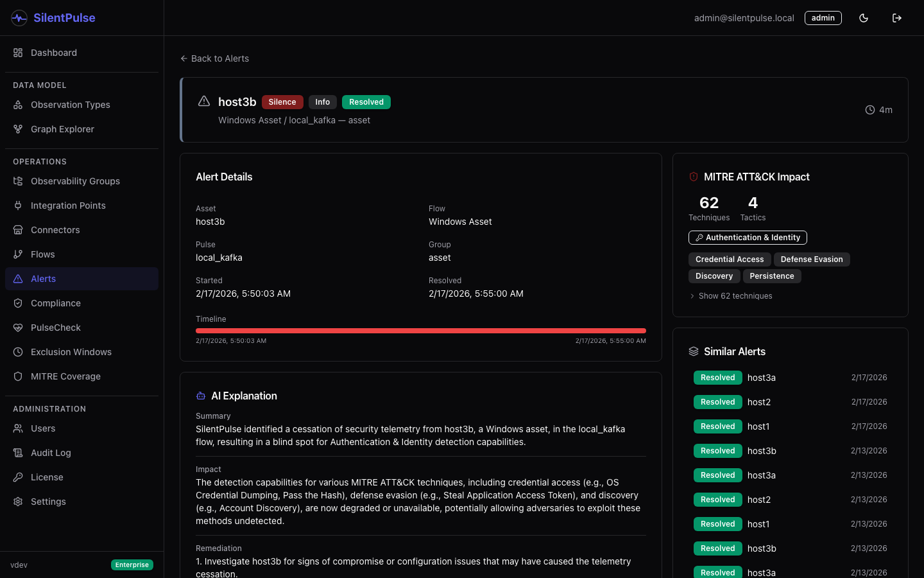Image resolution: width=924 pixels, height=578 pixels.
Task: Click admin@silentpulse.local account text
Action: (x=744, y=18)
